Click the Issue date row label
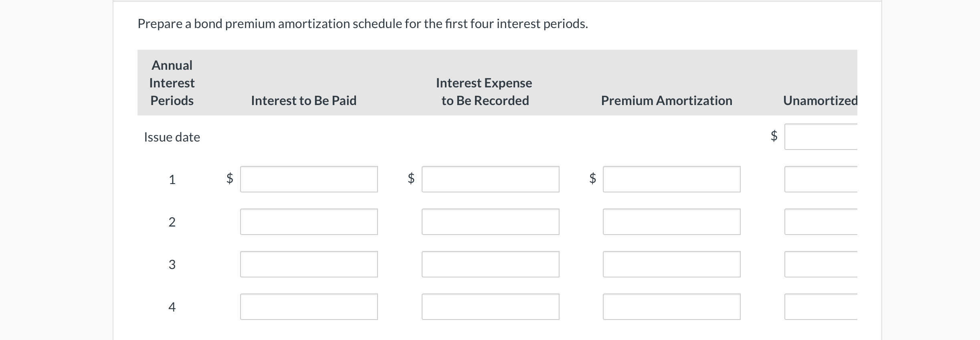Screen dimensions: 980x340 (x=172, y=137)
